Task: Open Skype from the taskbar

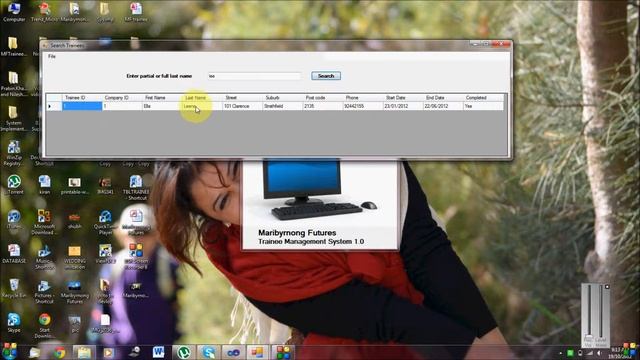Action: [208, 352]
